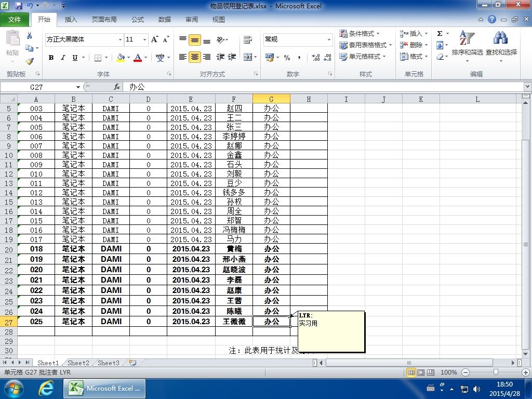Switch to Sheet3 worksheet tab
532x399 pixels.
(108, 363)
